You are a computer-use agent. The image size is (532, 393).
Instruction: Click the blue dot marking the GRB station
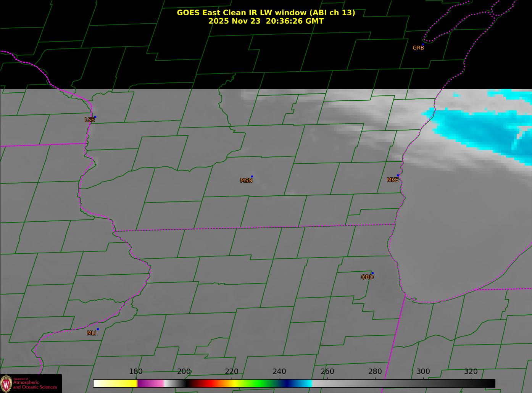pyautogui.click(x=423, y=45)
